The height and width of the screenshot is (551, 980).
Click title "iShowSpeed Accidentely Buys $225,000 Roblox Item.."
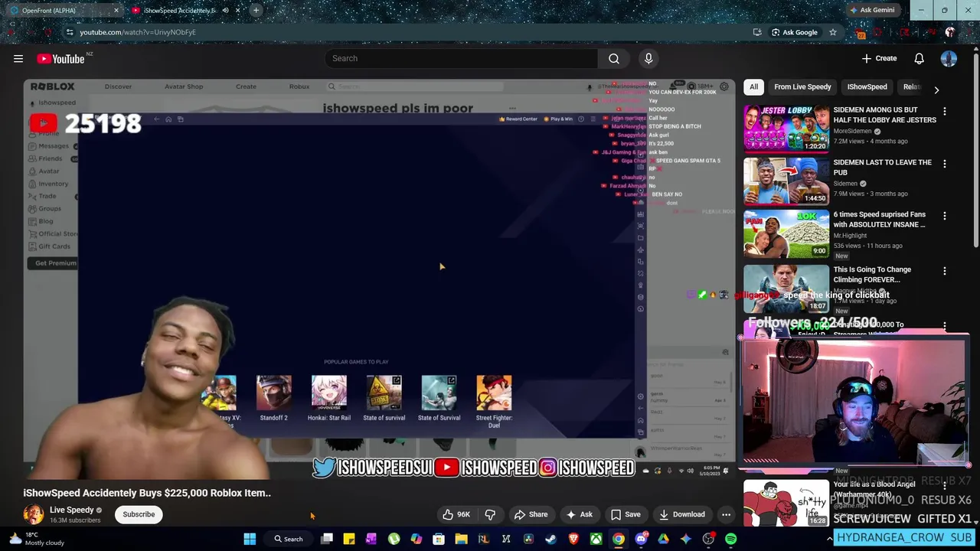pos(147,493)
